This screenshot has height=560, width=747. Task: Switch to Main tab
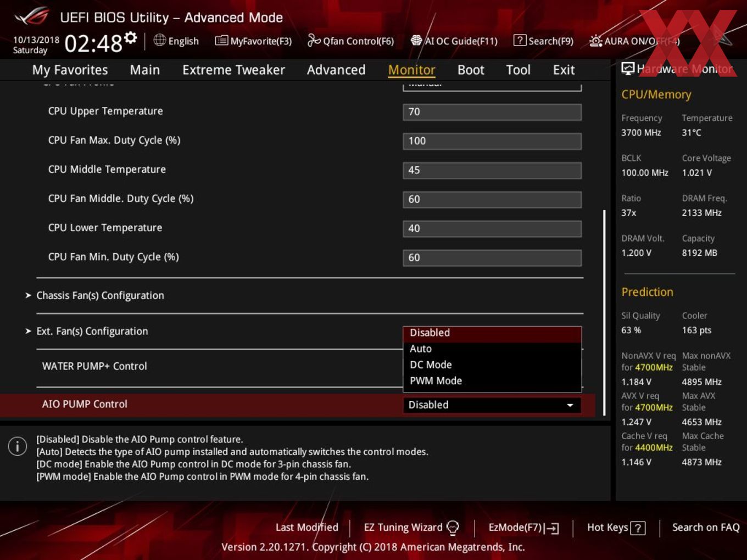[145, 70]
